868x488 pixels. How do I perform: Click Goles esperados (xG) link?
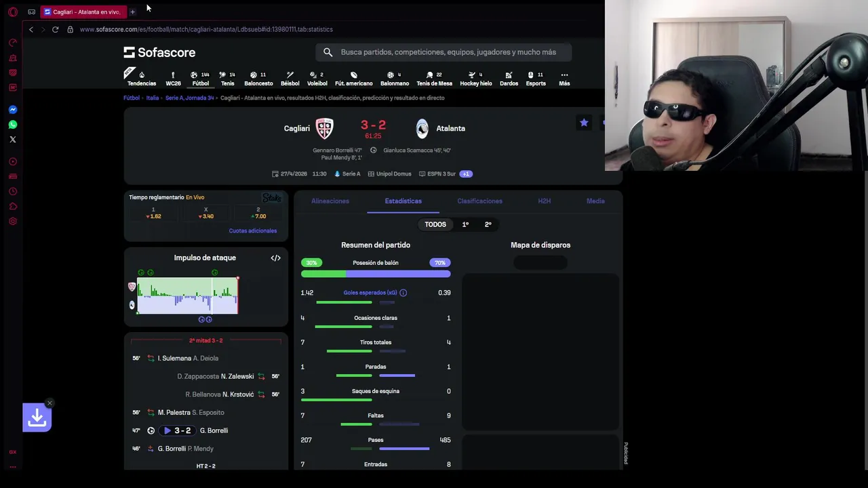[x=370, y=293]
